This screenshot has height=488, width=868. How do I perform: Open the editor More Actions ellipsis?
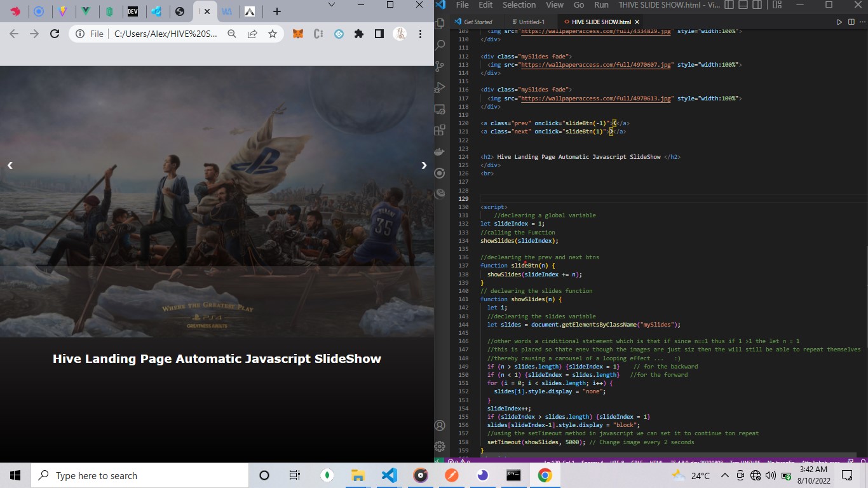click(862, 22)
